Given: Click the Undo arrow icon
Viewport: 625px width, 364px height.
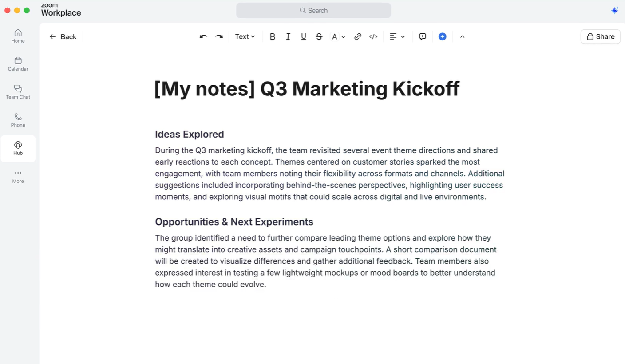Looking at the screenshot, I should (x=203, y=36).
